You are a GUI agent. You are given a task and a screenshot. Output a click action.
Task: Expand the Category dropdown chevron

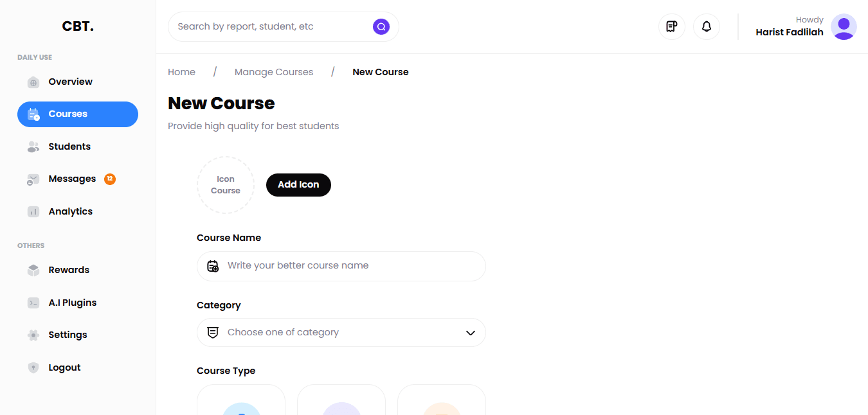[471, 333]
